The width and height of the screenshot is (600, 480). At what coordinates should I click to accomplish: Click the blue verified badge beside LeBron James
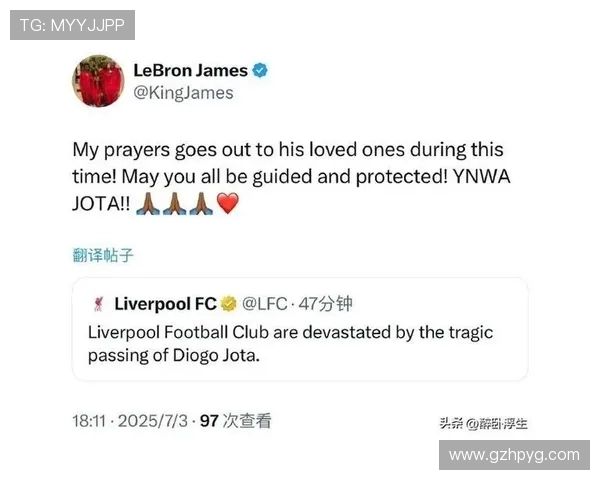[x=260, y=70]
